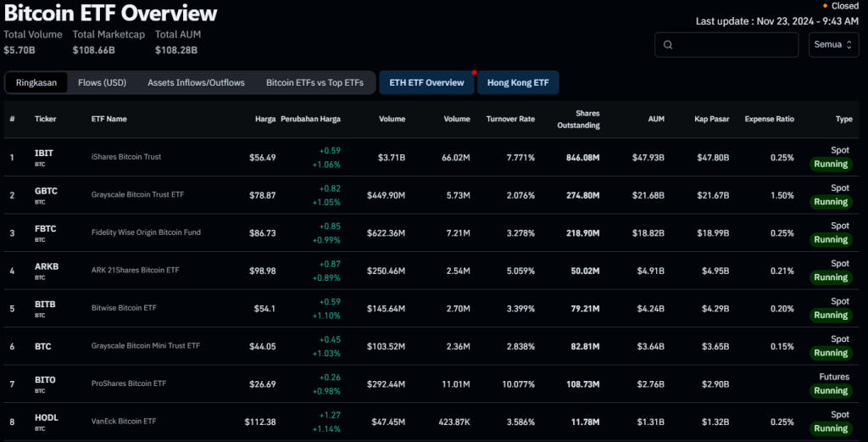
Task: Click the 423.87K volume for HODL
Action: tap(454, 422)
